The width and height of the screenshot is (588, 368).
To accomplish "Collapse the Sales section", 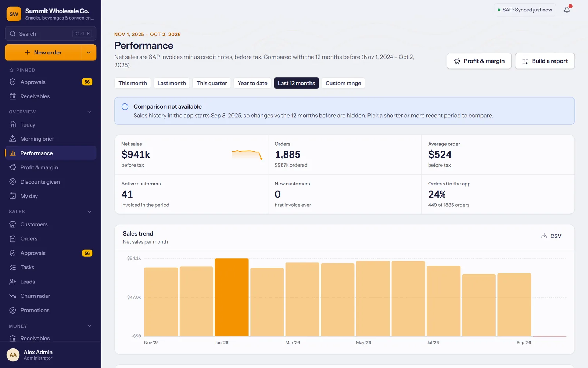I will point(89,212).
